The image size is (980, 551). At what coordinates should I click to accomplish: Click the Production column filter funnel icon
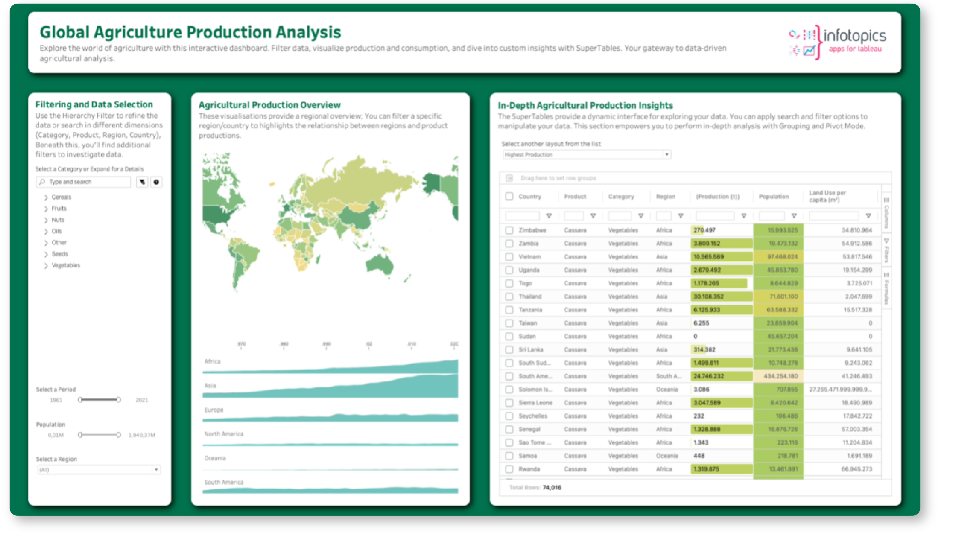pyautogui.click(x=744, y=216)
